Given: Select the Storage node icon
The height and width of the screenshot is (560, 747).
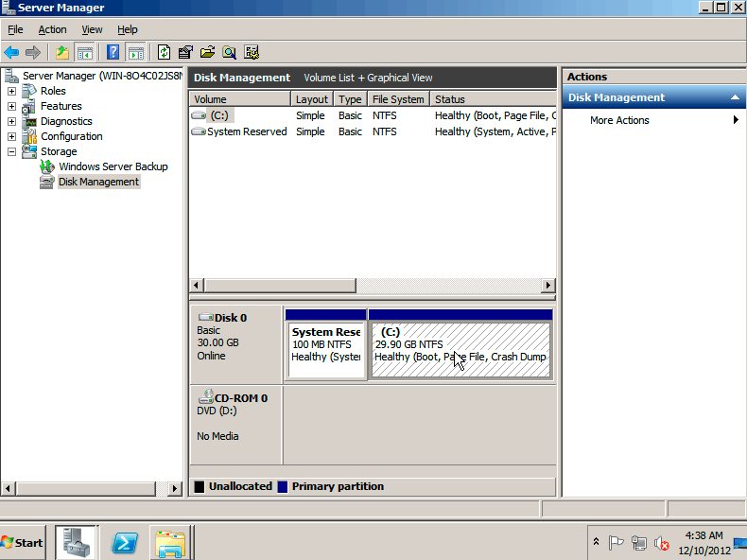Looking at the screenshot, I should point(29,151).
